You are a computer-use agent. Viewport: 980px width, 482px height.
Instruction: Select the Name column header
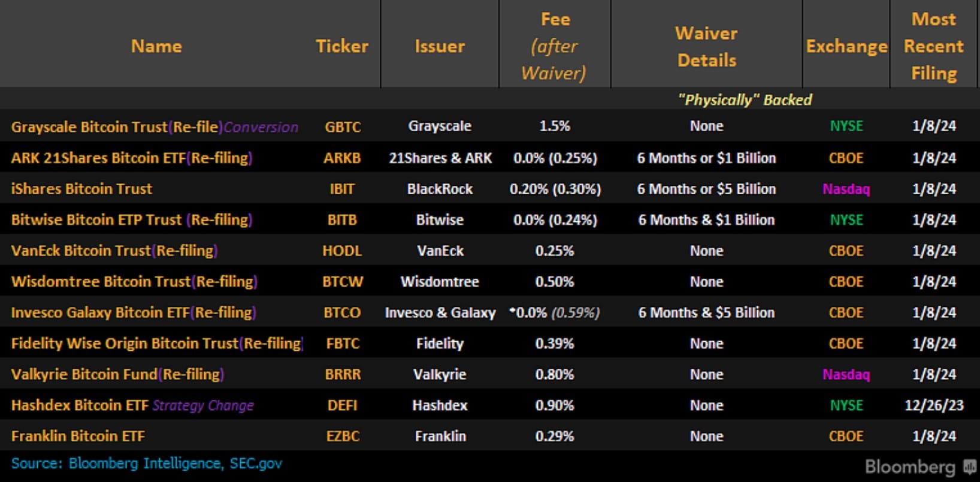pyautogui.click(x=156, y=46)
